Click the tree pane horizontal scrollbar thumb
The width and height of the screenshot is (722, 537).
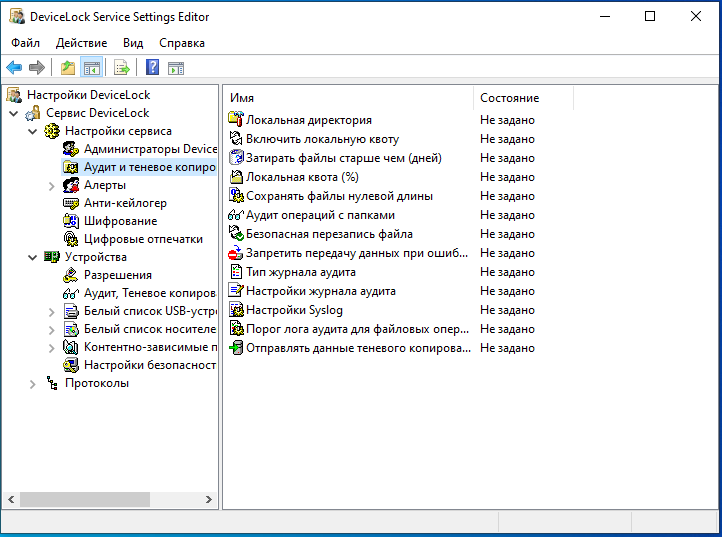tap(85, 499)
